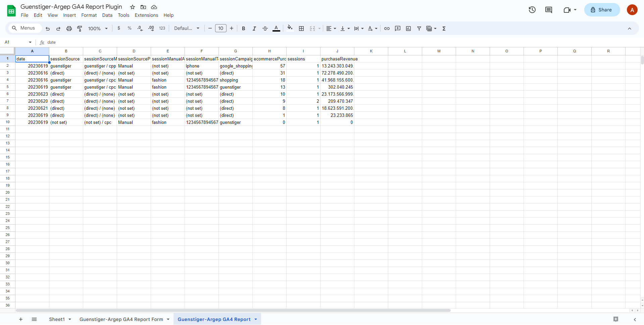Click the Share button
Image resolution: width=644 pixels, height=325 pixels.
click(602, 10)
